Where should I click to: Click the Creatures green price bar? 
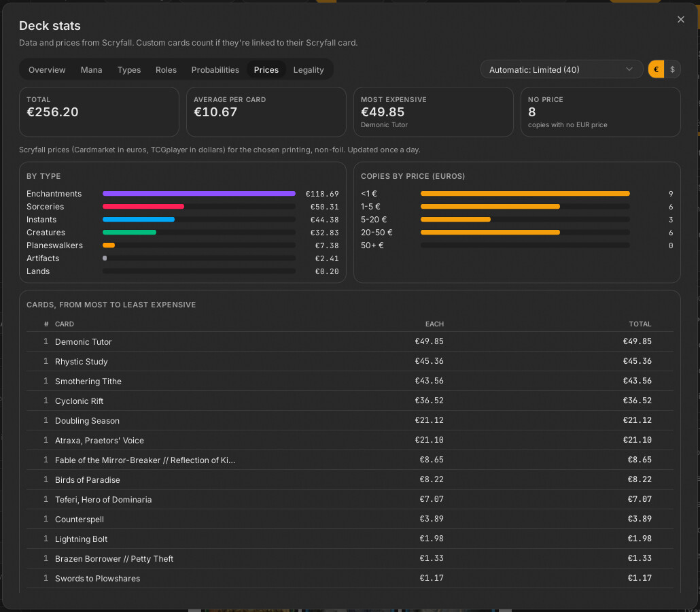[x=129, y=233]
